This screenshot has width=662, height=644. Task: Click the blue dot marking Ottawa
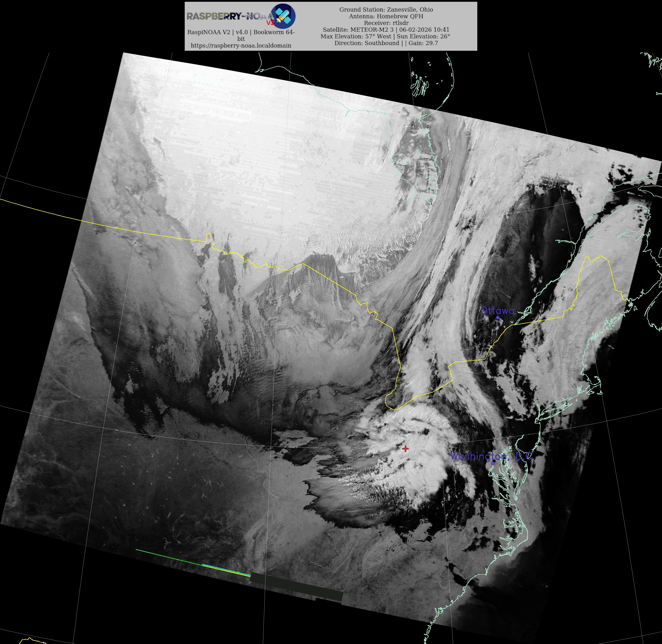pos(498,318)
